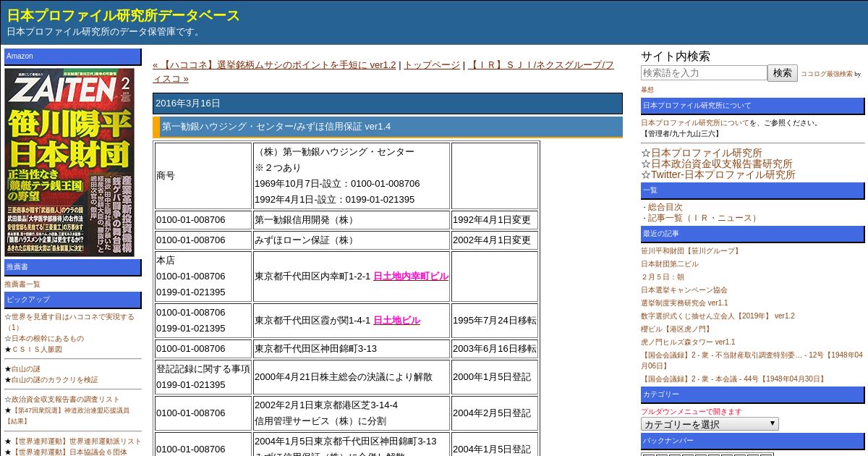Open next article 【ＩＲ】ＳＪＩ/ネクスグループ
Viewport: 868px width, 456px height.
pos(383,72)
